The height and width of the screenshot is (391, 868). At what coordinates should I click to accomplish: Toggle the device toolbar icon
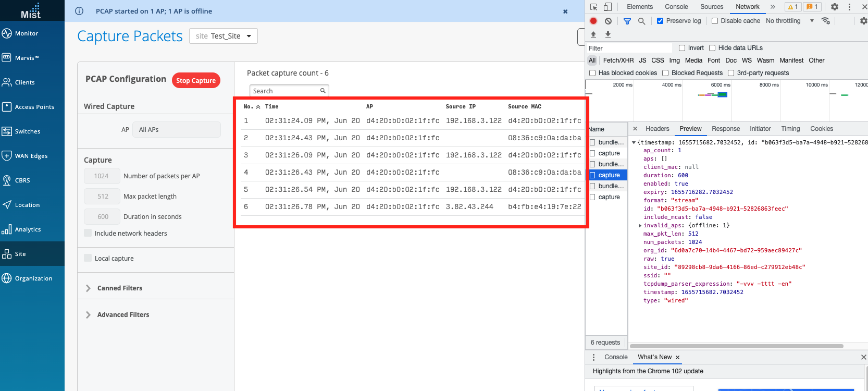(607, 7)
